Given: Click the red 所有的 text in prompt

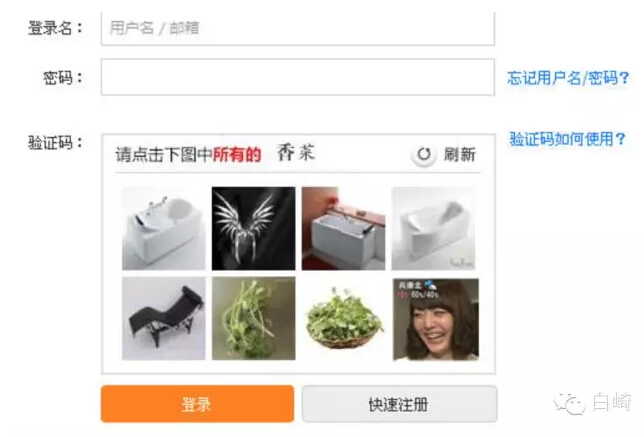Looking at the screenshot, I should [237, 155].
